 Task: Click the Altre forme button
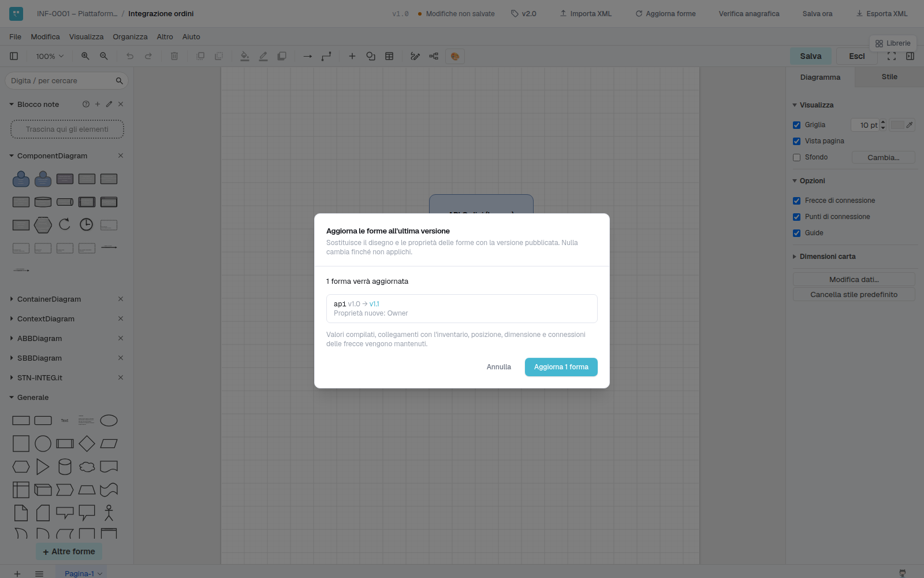click(69, 551)
